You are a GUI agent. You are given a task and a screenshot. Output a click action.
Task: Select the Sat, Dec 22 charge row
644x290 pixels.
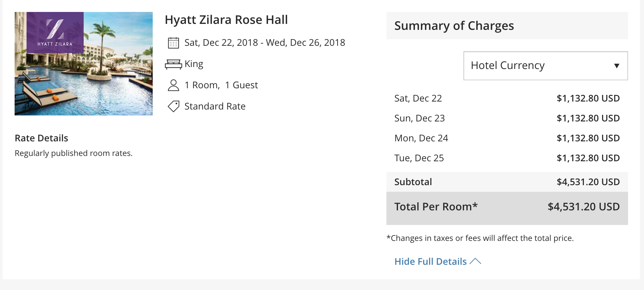pyautogui.click(x=507, y=98)
